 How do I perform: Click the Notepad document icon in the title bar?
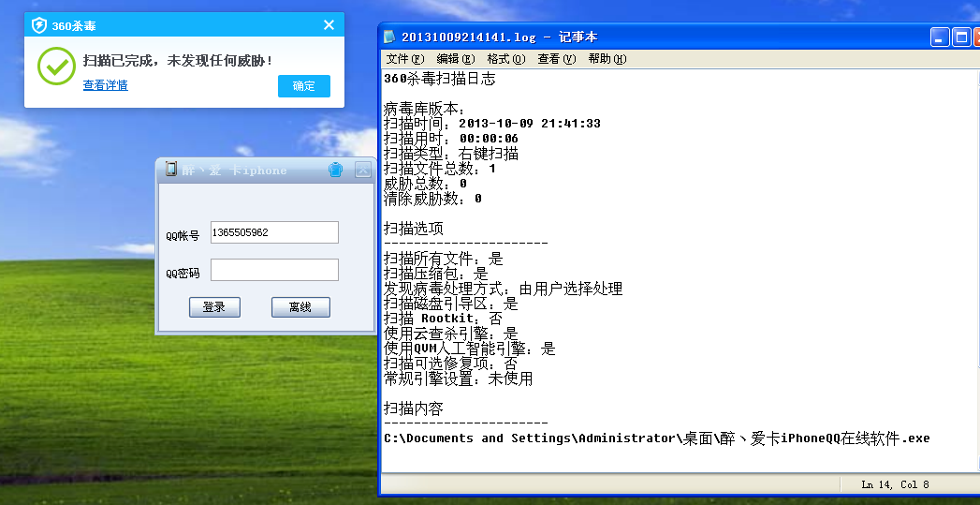[x=389, y=37]
